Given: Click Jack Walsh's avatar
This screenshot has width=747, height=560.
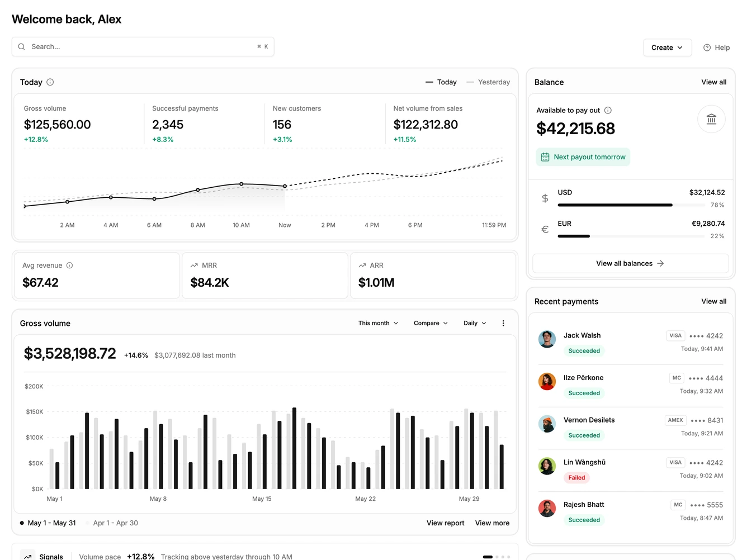Looking at the screenshot, I should pos(547,339).
